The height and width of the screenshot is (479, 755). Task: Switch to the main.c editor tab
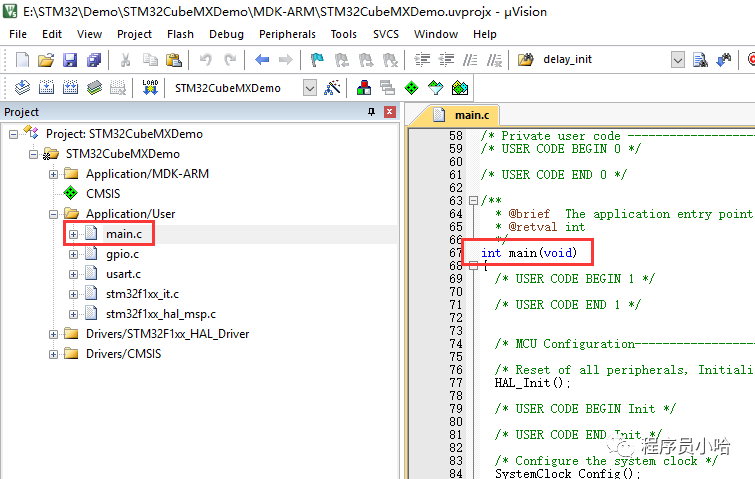(471, 115)
